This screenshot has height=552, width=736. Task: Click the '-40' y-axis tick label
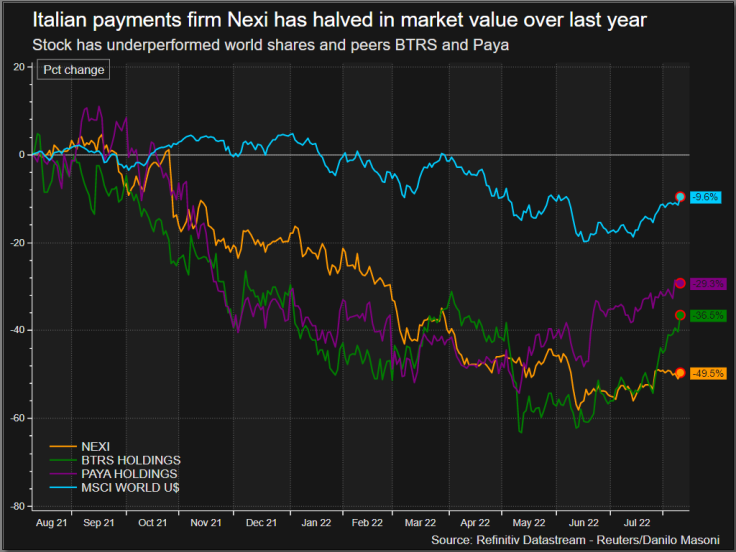pos(18,330)
